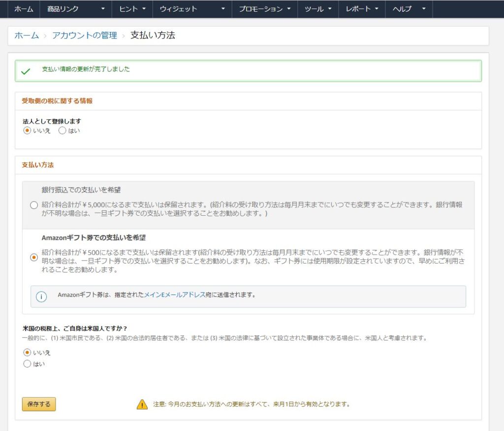Viewport: 504px width, 431px height.
Task: Expand the ヒント dropdown arrow
Action: (x=144, y=9)
